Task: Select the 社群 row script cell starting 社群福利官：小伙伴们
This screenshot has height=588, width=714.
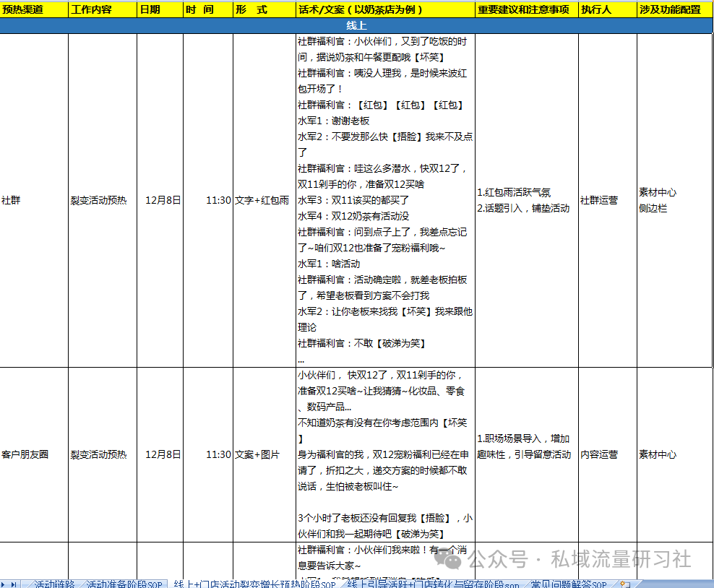Action: coord(385,200)
